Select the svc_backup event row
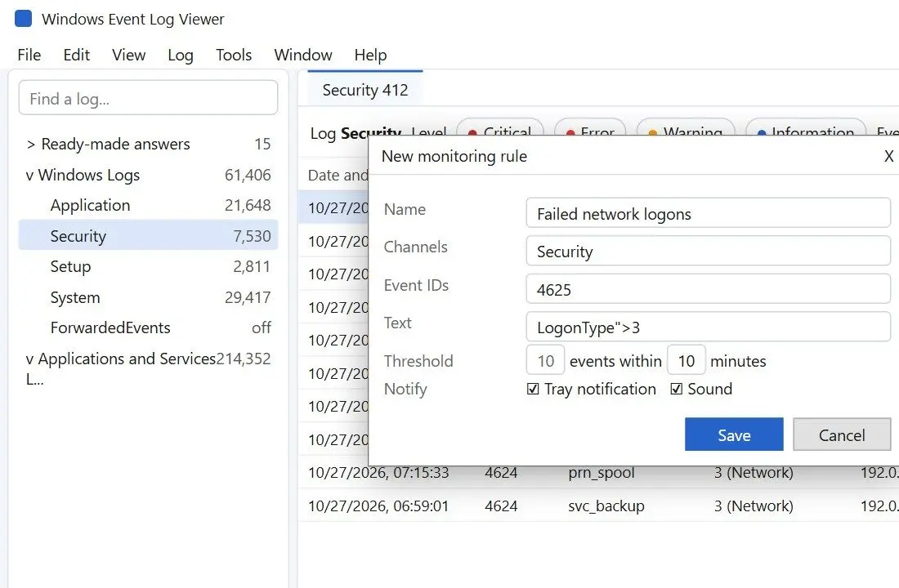This screenshot has width=899, height=588. tap(598, 506)
